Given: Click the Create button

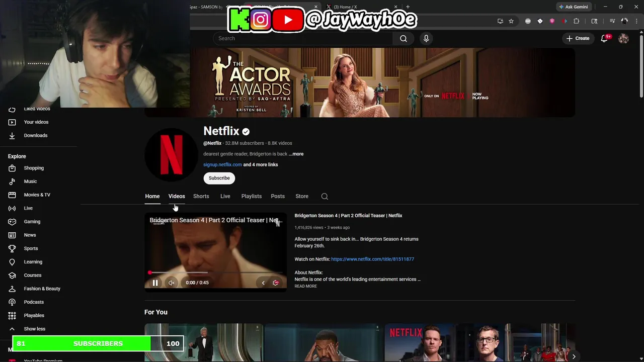Looking at the screenshot, I should click(578, 38).
